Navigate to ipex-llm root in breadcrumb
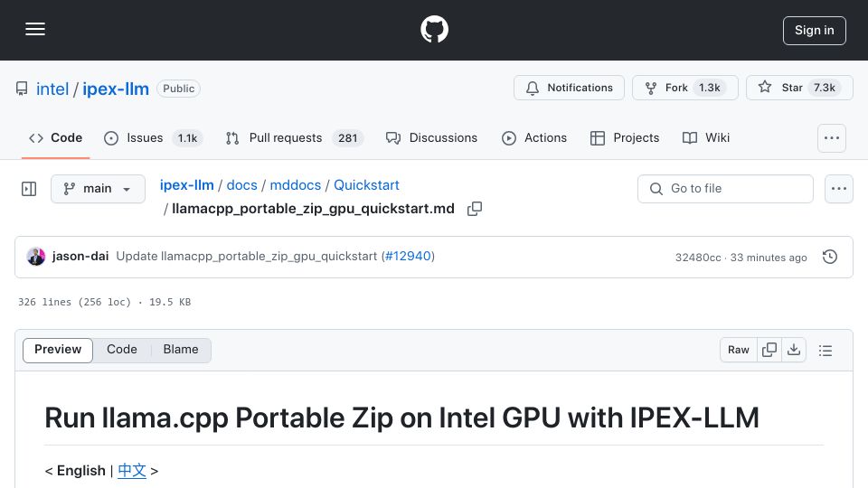The image size is (868, 488). (187, 185)
